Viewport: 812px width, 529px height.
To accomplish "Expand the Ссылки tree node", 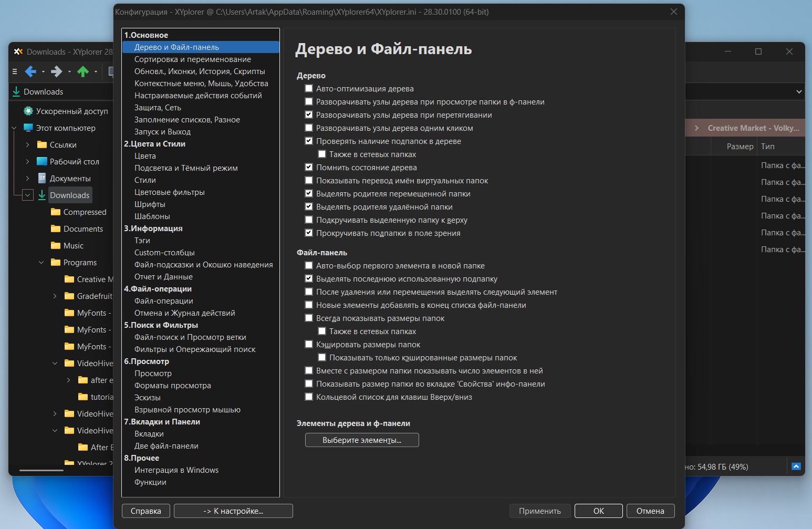I will point(28,144).
